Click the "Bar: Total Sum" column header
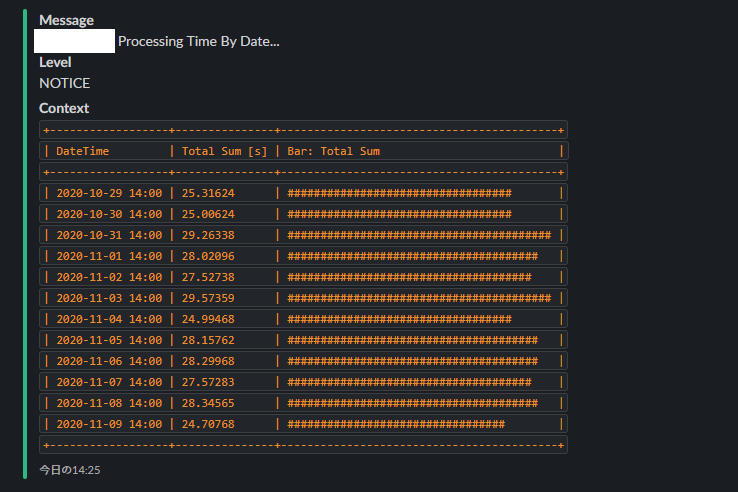The height and width of the screenshot is (492, 738). click(x=334, y=151)
